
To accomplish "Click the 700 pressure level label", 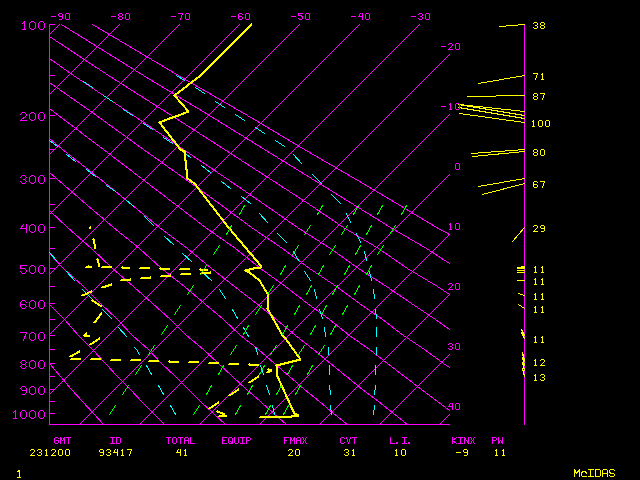I will click(x=33, y=338).
